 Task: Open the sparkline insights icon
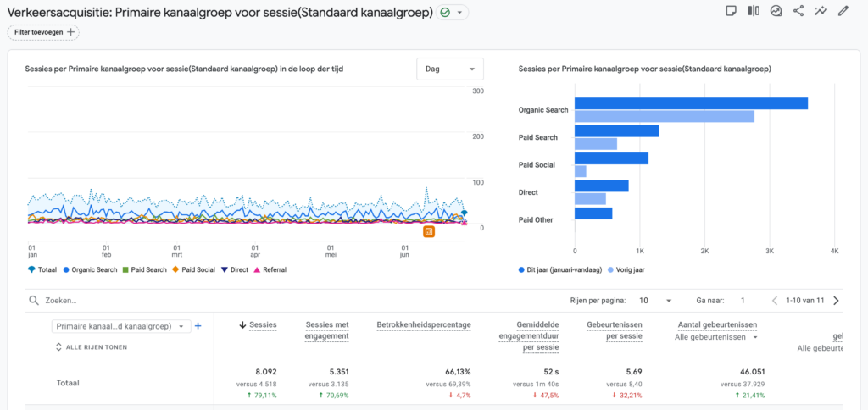tap(821, 11)
